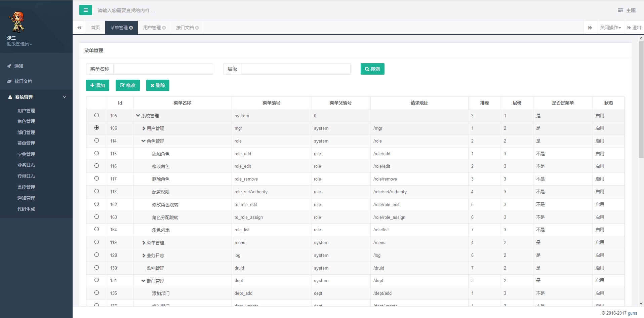Open the 关闭操作 dropdown
The width and height of the screenshot is (644, 318).
[610, 28]
